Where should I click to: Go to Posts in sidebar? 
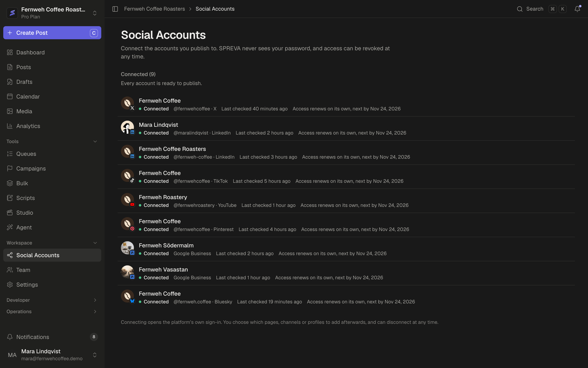point(52,67)
